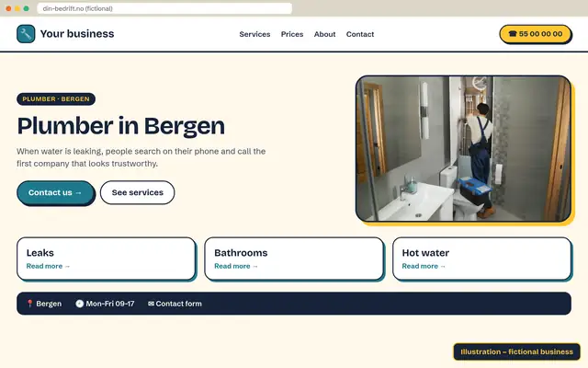Screen dimensions: 588x368
Task: Click the Mon-Fri 09-17 hours text
Action: [110, 304]
